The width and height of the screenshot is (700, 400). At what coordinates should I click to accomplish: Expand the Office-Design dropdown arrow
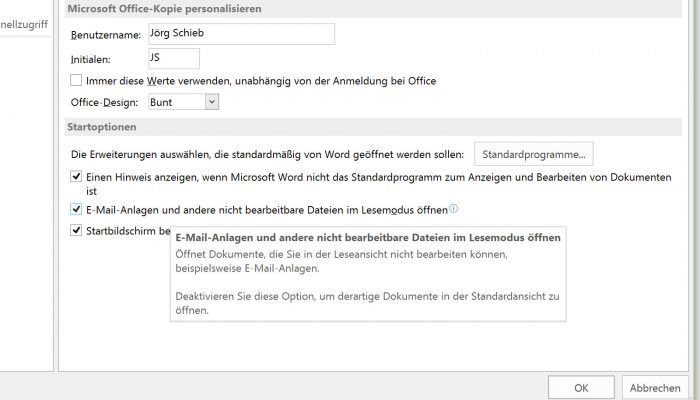(212, 102)
